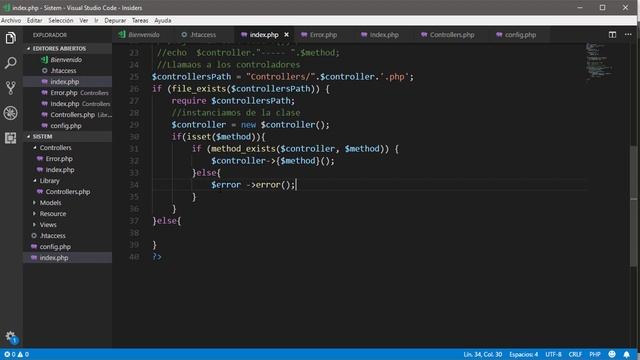Open the Source Control view
Image resolution: width=640 pixels, height=360 pixels.
click(11, 88)
